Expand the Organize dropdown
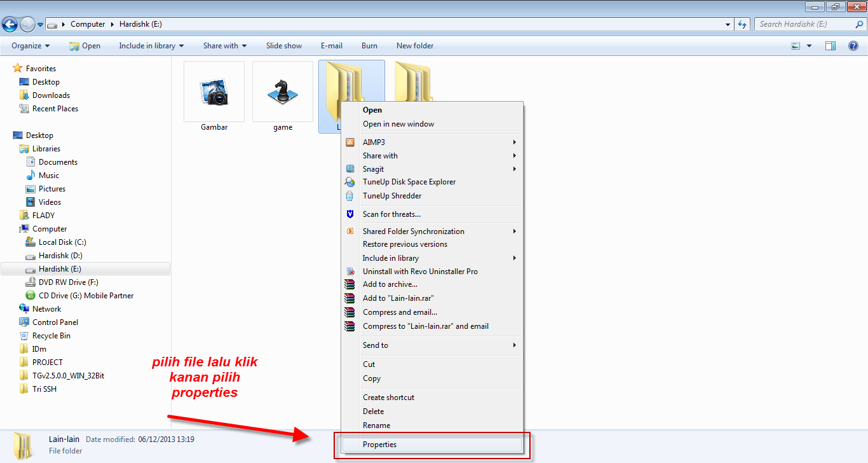 29,45
